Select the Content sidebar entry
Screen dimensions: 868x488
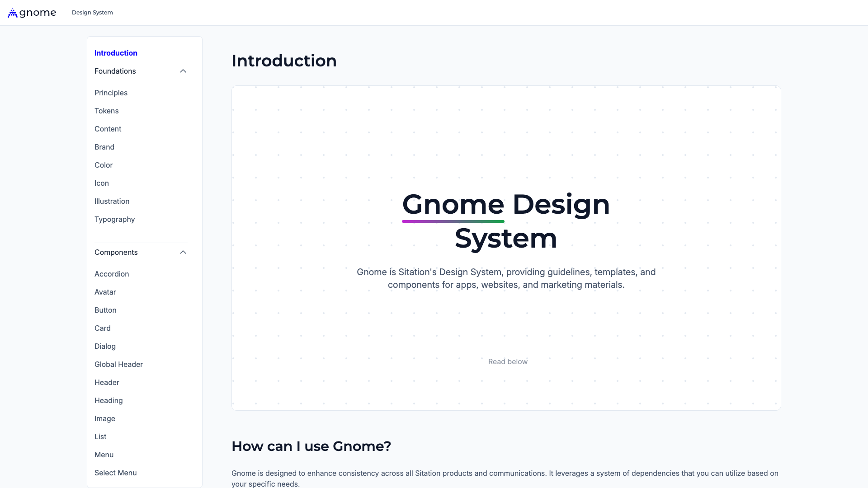point(108,129)
